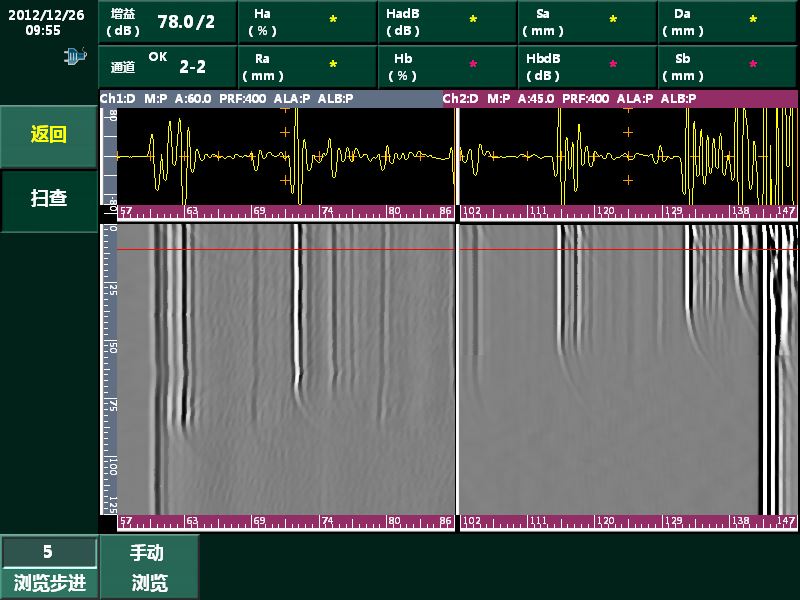The height and width of the screenshot is (600, 800).
Task: Click the HadB (dB) measurement box
Action: pos(447,22)
